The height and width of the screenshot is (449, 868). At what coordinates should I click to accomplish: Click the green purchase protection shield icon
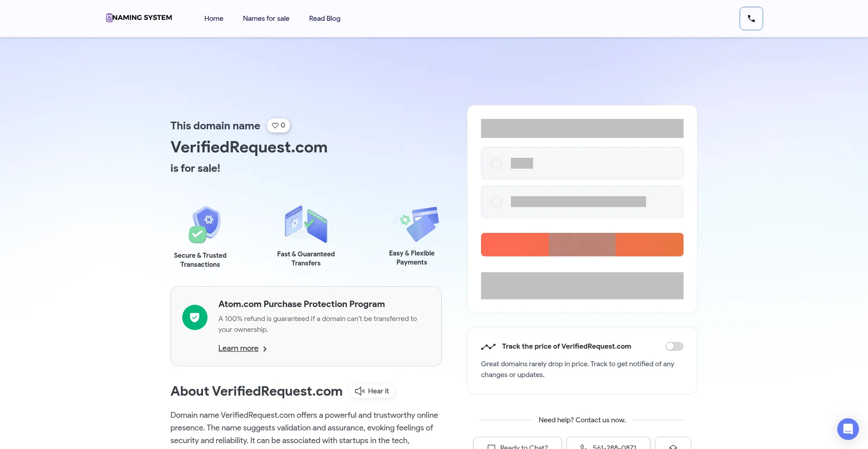(x=195, y=317)
